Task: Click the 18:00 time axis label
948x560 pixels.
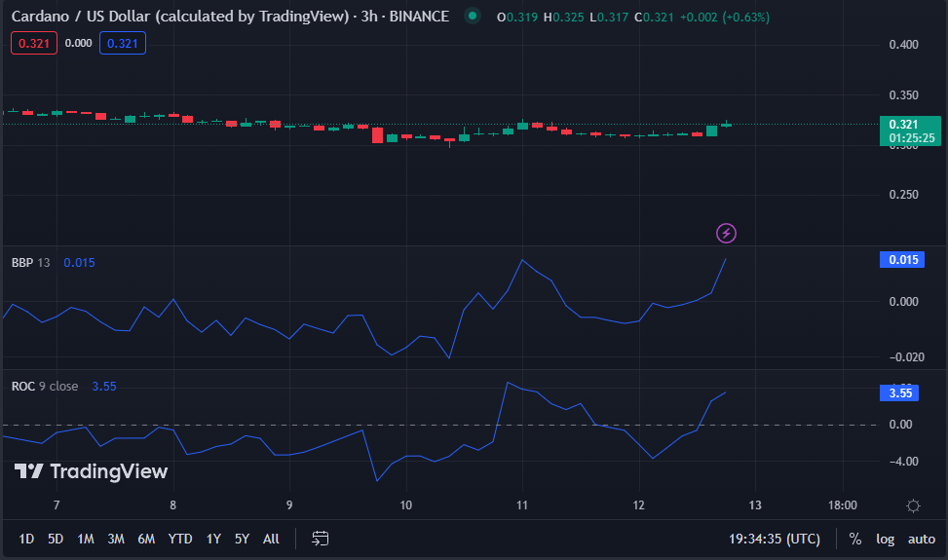Action: pos(842,505)
